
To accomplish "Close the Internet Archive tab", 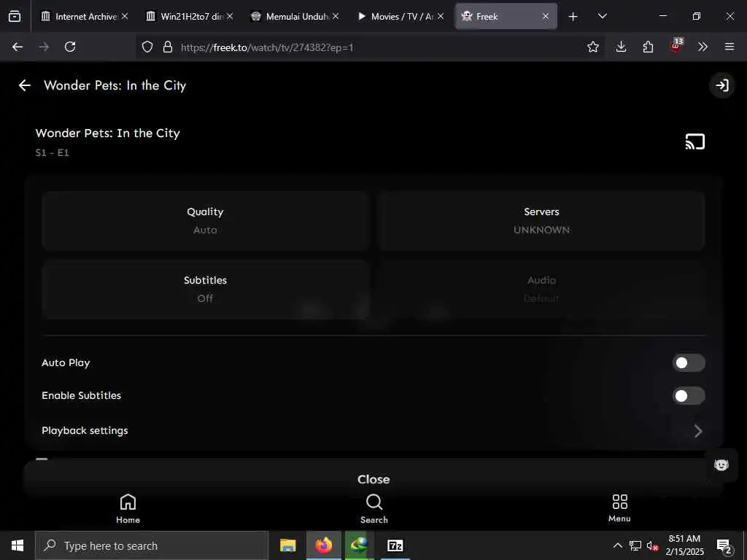I will [x=124, y=16].
